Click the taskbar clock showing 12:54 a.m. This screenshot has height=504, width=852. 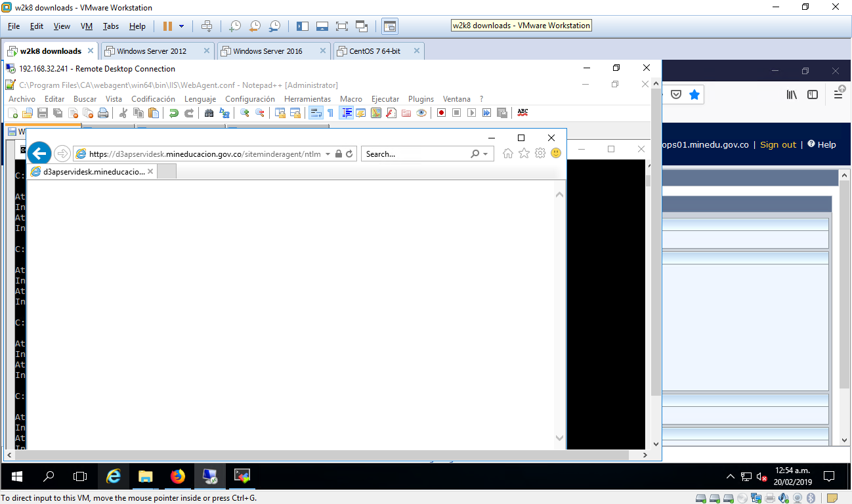pyautogui.click(x=793, y=476)
